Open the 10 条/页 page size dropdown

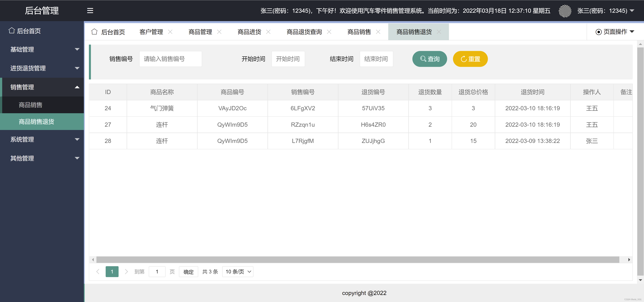click(x=238, y=272)
